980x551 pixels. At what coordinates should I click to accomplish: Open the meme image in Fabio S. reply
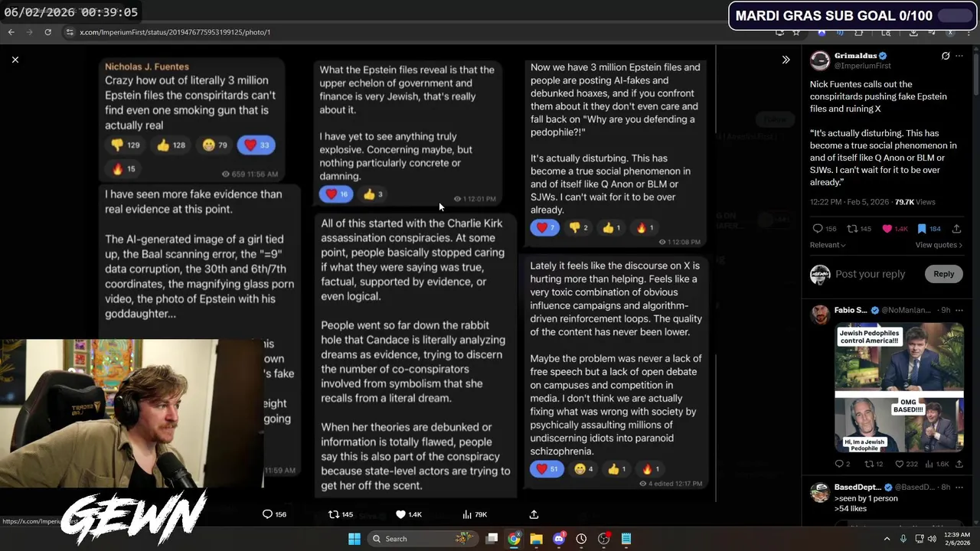[899, 388]
